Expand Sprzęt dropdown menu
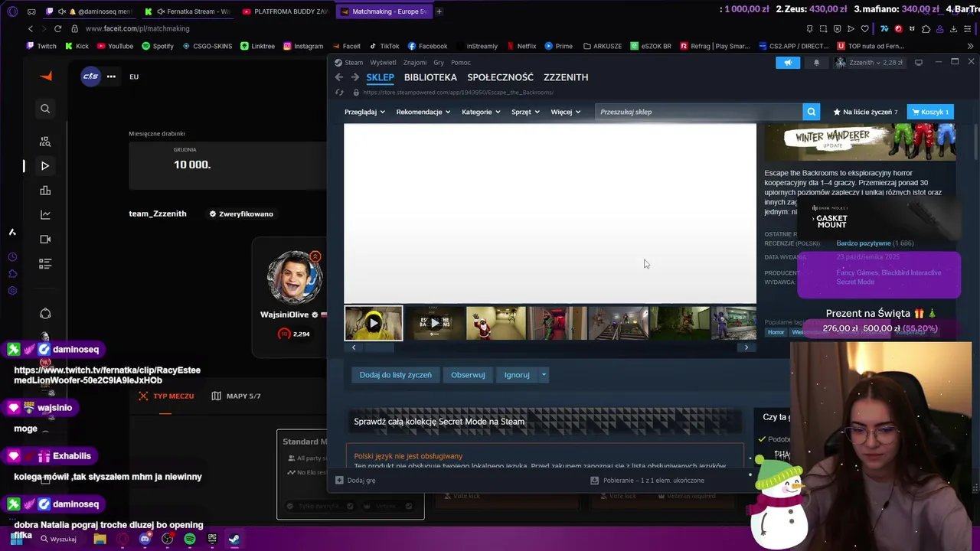 point(525,112)
